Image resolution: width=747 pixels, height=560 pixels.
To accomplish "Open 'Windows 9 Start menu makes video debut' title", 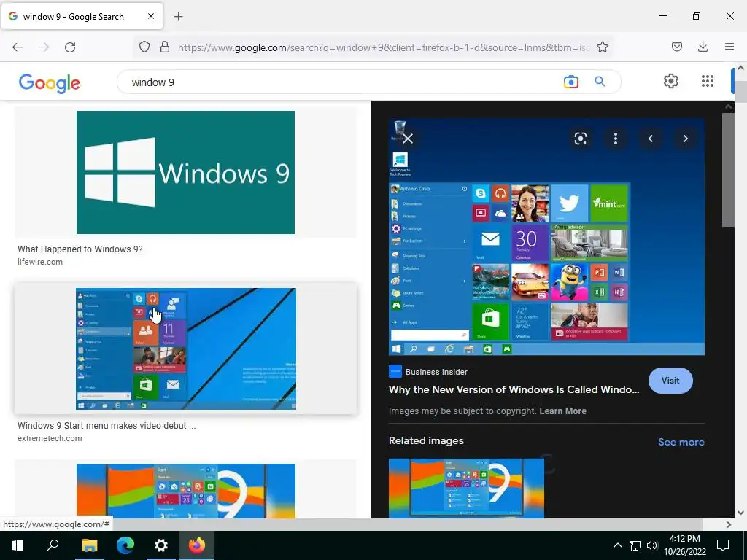I will pyautogui.click(x=107, y=426).
